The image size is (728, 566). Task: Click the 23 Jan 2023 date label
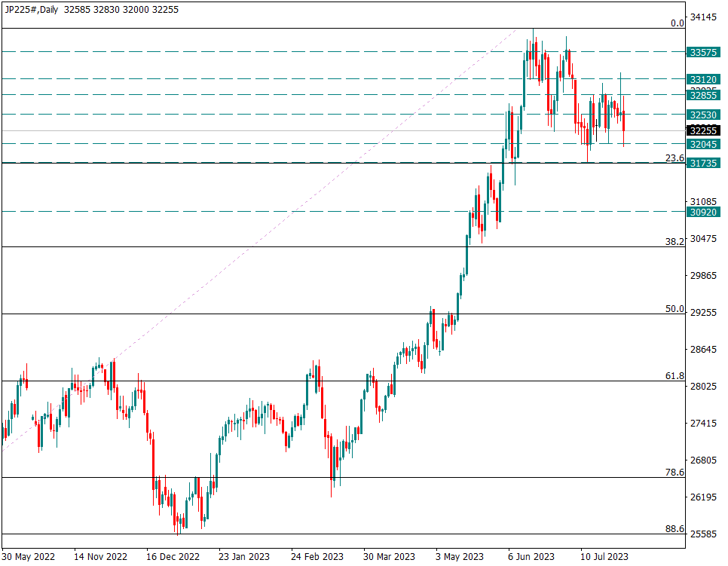pos(244,557)
